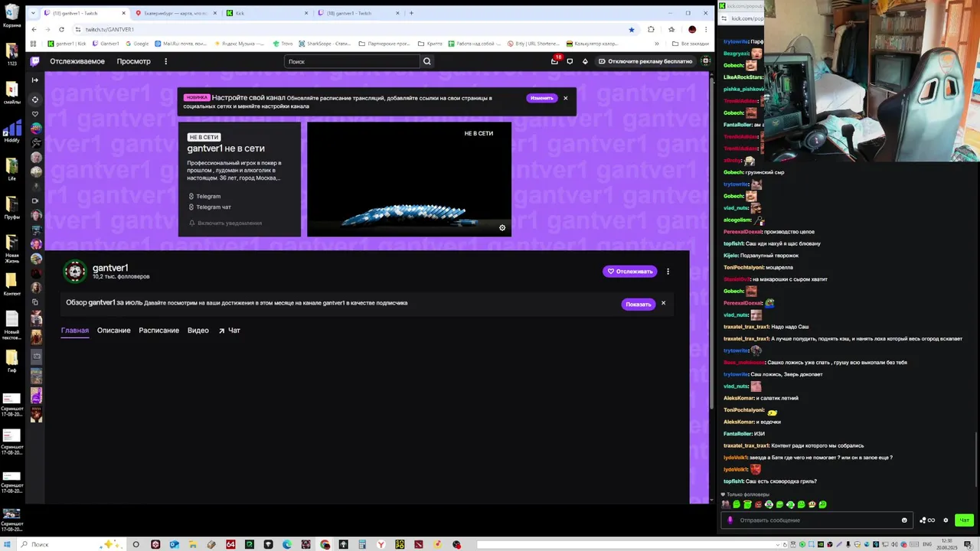This screenshot has height=551, width=980.
Task: Close the Настройте свой канал banner
Action: (566, 98)
